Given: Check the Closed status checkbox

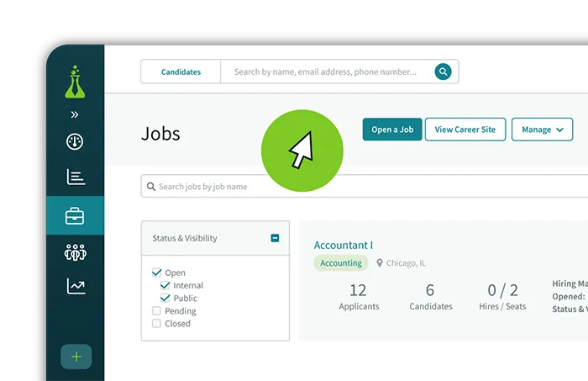Looking at the screenshot, I should [x=156, y=323].
